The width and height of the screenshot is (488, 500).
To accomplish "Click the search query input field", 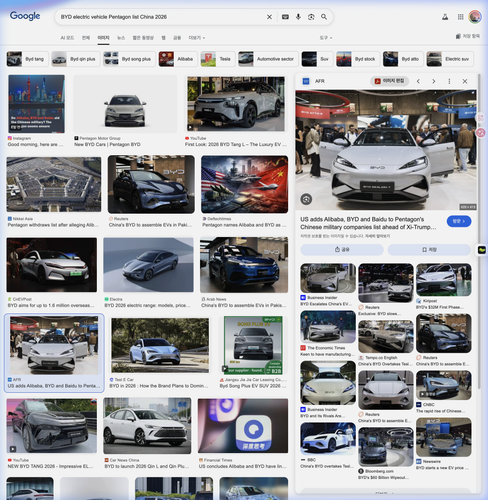I will pyautogui.click(x=160, y=17).
